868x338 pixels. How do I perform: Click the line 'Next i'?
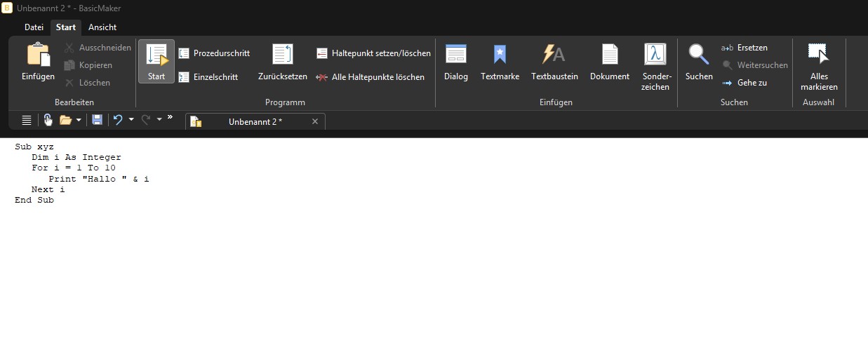click(48, 189)
